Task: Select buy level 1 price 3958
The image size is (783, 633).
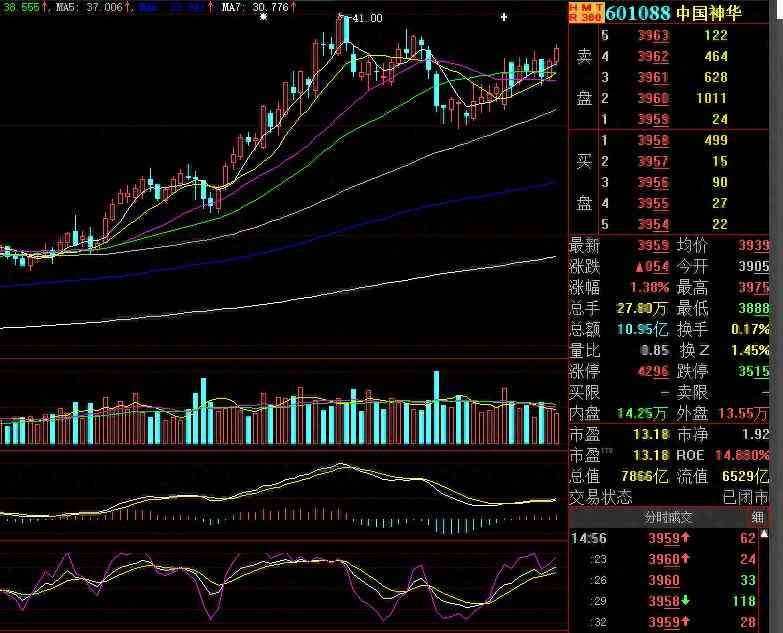Action: coord(653,140)
